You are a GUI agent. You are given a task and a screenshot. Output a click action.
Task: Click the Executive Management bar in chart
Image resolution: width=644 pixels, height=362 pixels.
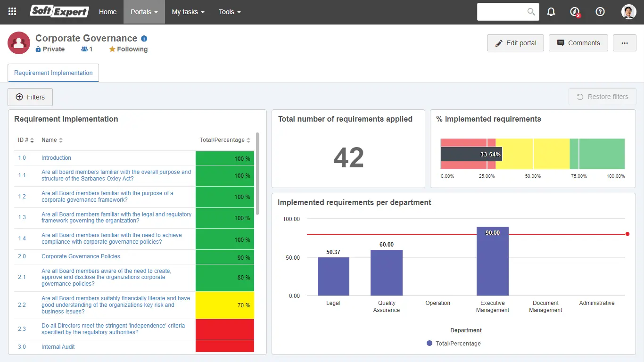tap(492, 261)
